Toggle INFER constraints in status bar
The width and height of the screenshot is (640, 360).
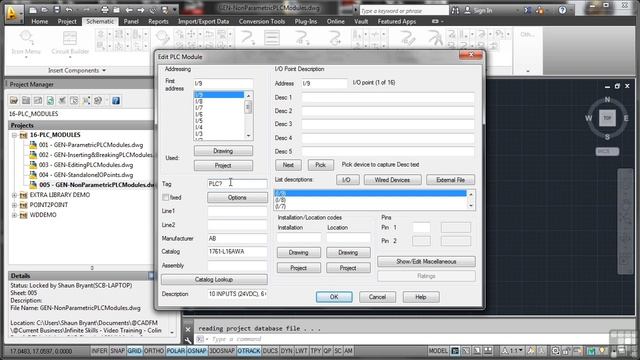click(99, 351)
